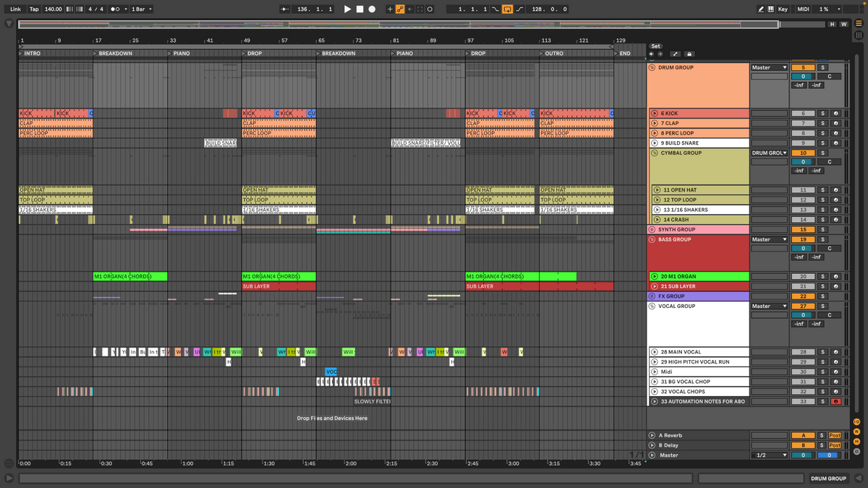
Task: Solo the 6 KICK track
Action: click(x=823, y=113)
